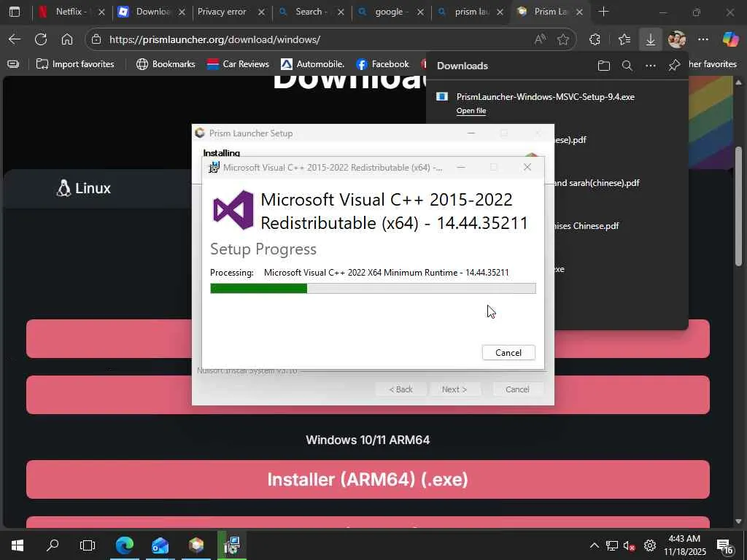Open Outlook from taskbar
747x560 pixels.
(160, 545)
